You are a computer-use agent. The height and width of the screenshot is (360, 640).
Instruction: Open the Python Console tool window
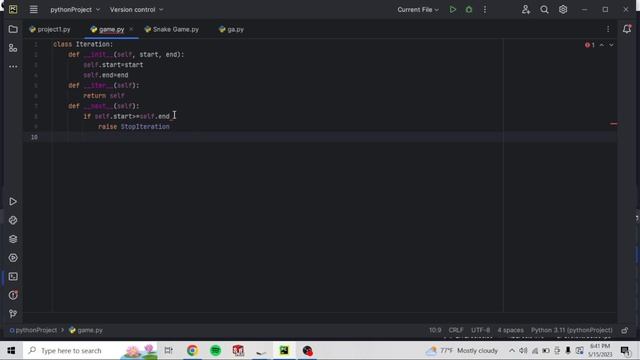pos(13,258)
